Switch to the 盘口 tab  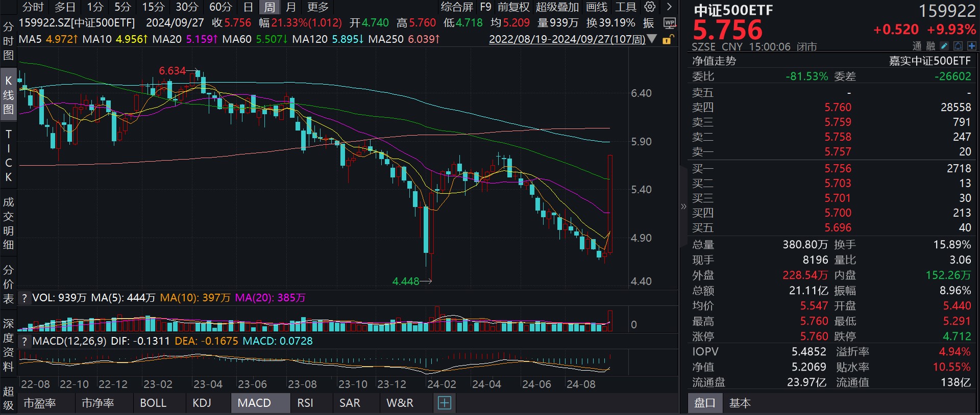[705, 403]
